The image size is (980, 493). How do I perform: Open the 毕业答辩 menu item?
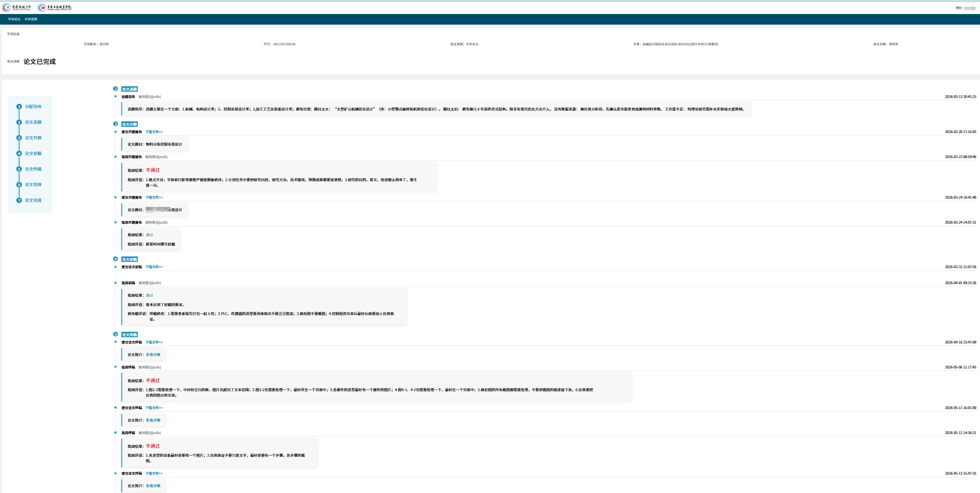click(31, 19)
